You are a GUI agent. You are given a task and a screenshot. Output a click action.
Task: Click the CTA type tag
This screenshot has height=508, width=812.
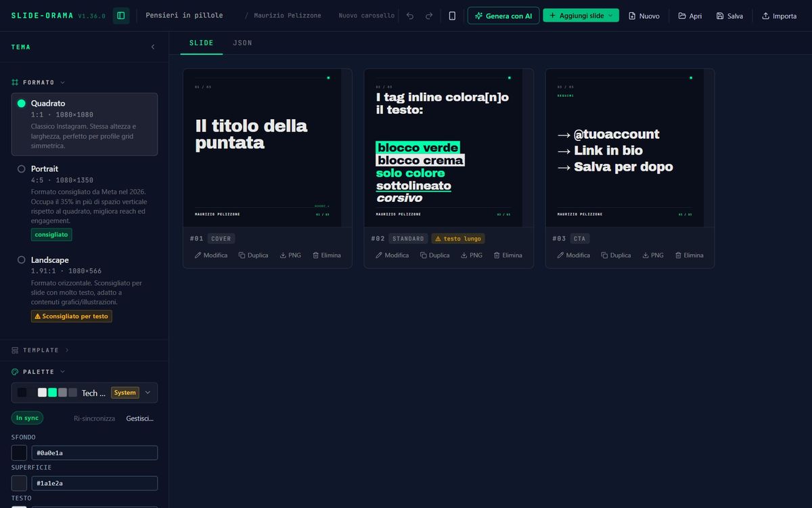(580, 238)
